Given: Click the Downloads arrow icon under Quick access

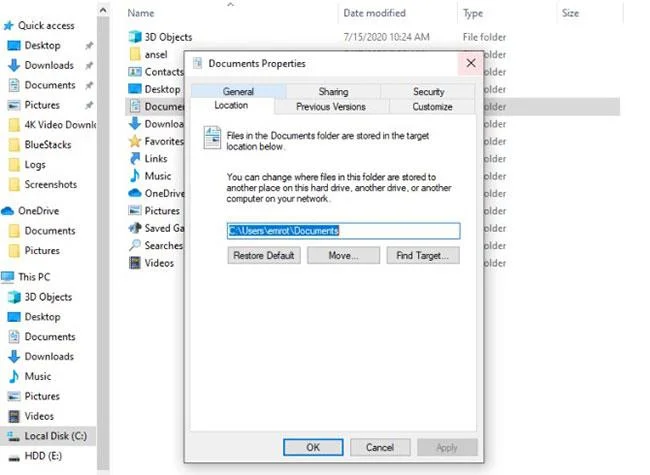Looking at the screenshot, I should pos(14,65).
